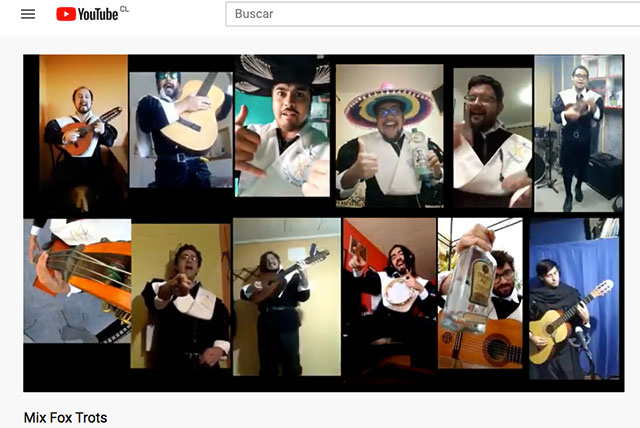Click the man in the colorful sombrero
640x428 pixels.
pos(389,128)
